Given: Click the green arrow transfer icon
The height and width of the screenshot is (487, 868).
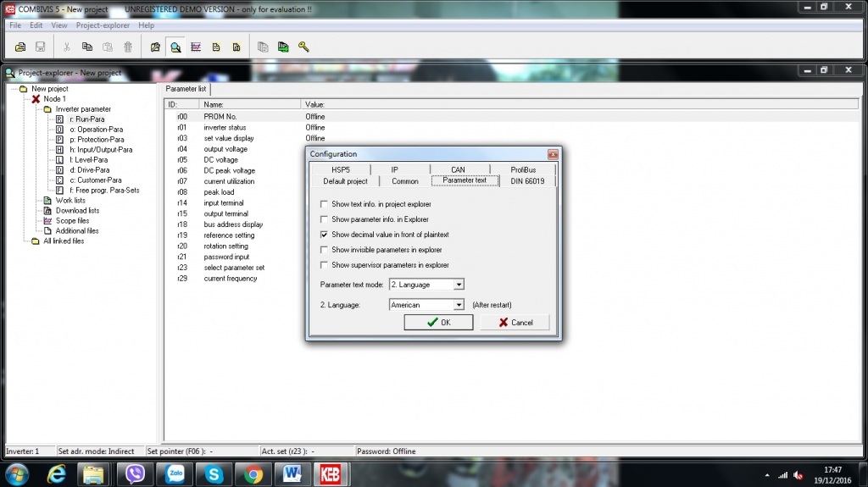Looking at the screenshot, I should click(283, 47).
